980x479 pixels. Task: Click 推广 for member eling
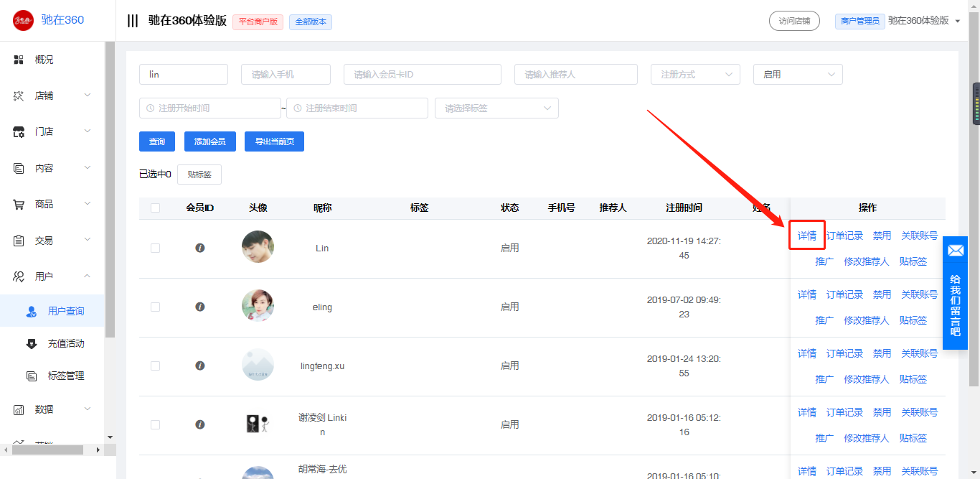[x=824, y=320]
